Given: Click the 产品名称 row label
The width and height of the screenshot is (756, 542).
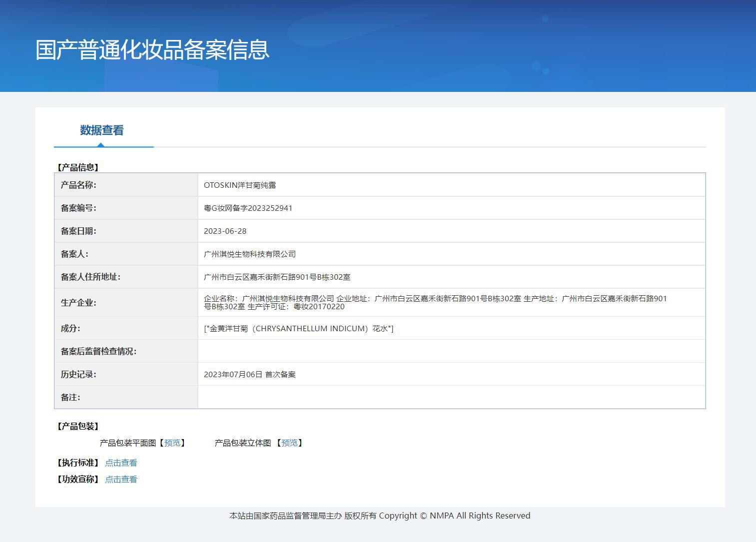Looking at the screenshot, I should pos(78,185).
